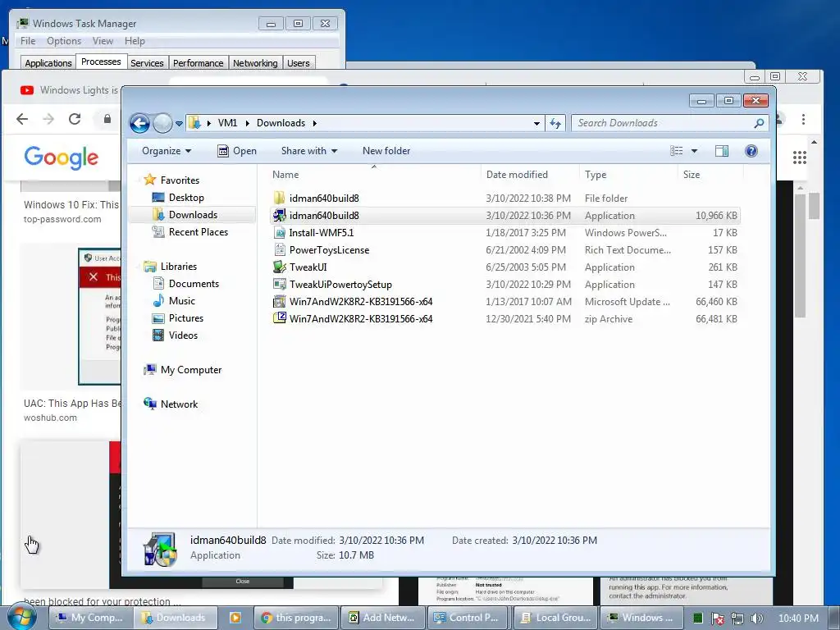Switch to Task Manager Services tab

click(x=147, y=62)
